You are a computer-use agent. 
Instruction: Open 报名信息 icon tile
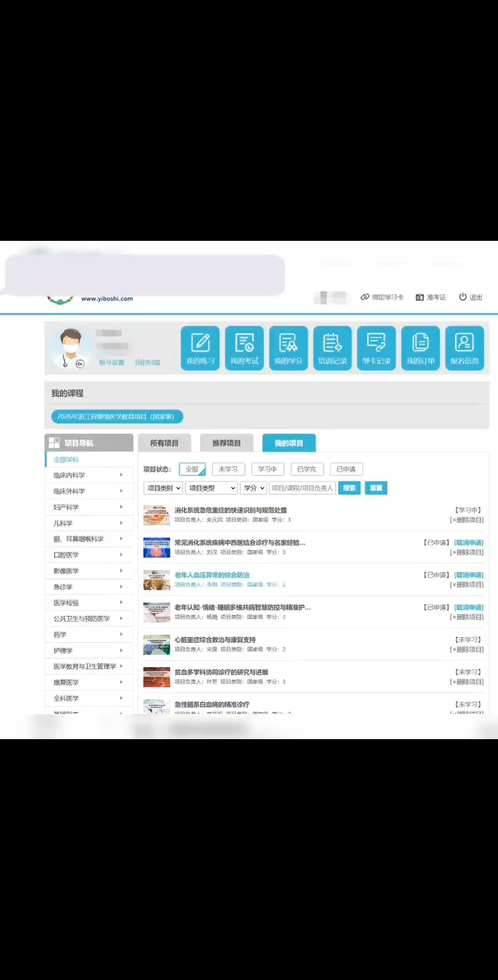pos(464,348)
